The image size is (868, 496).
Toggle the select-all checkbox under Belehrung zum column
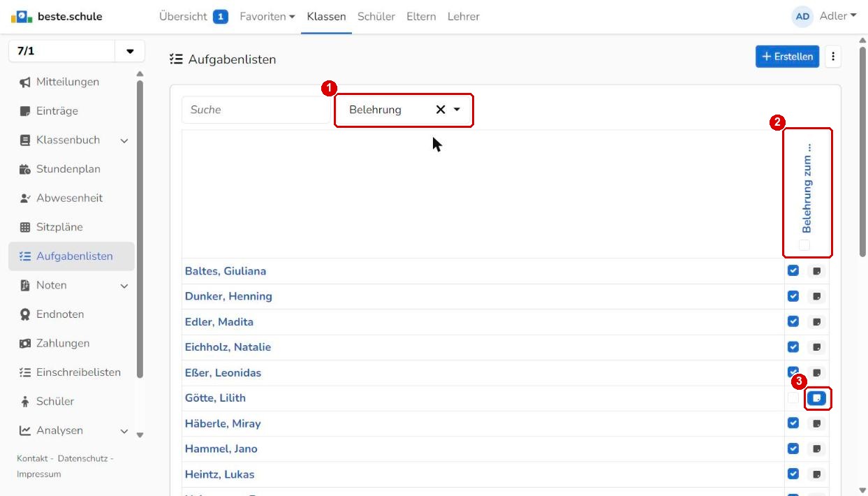pos(804,245)
